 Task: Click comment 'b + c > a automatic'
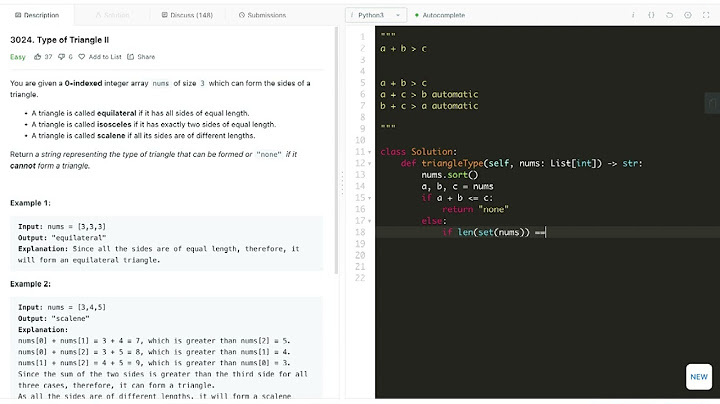point(429,106)
